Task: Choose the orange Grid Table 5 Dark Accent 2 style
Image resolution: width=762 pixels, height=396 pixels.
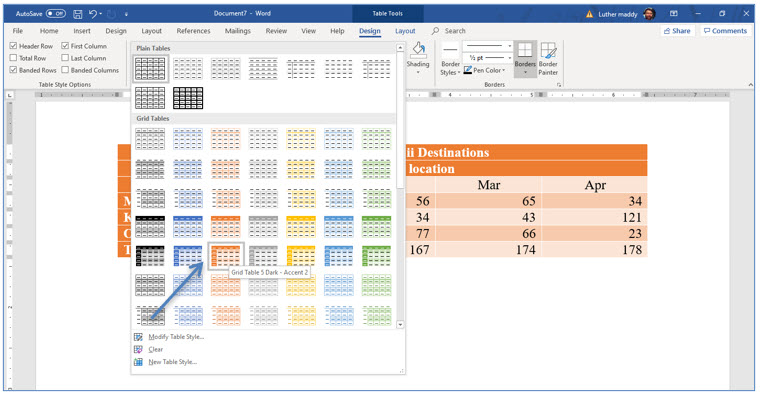Action: [225, 256]
